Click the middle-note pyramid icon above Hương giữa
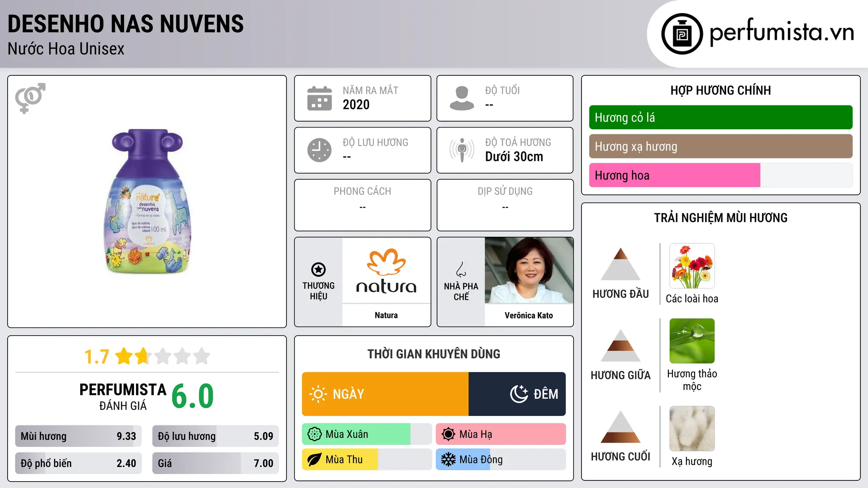Screen dimensions: 868x488 [x=620, y=345]
